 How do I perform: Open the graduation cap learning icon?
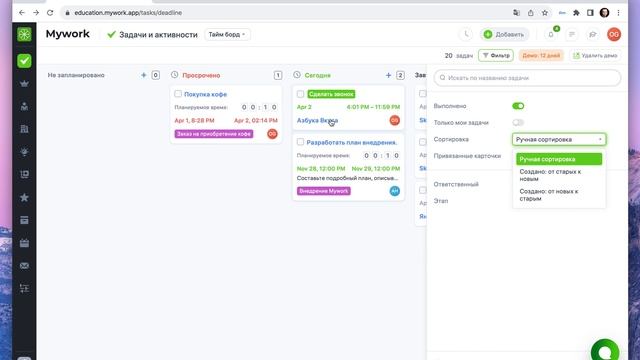tap(593, 34)
